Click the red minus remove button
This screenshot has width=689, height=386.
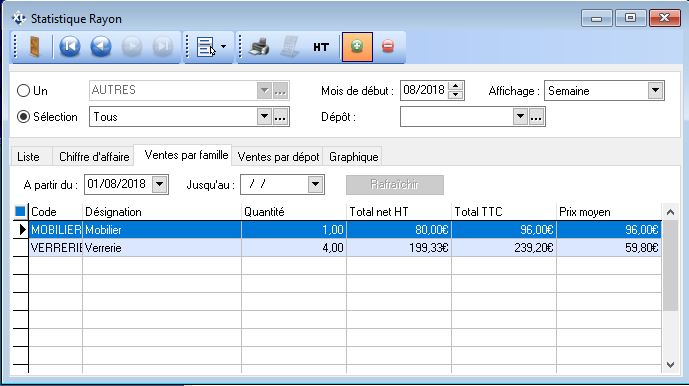[388, 47]
